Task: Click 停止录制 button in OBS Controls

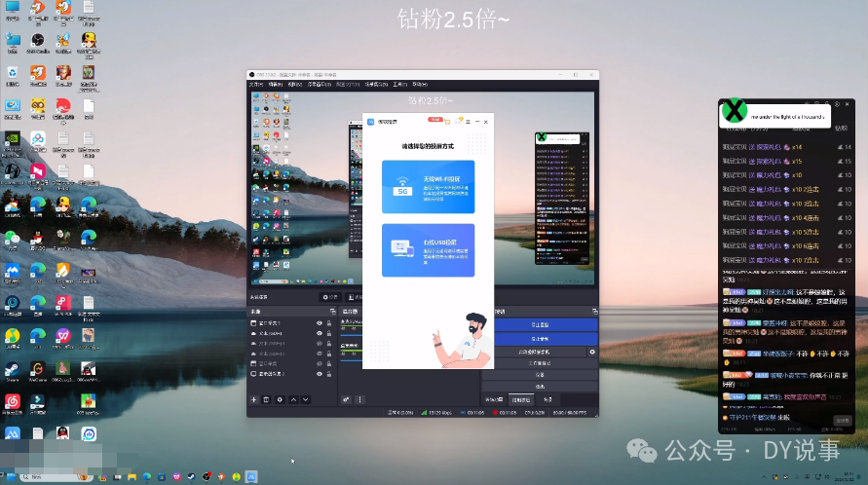Action: 546,338
